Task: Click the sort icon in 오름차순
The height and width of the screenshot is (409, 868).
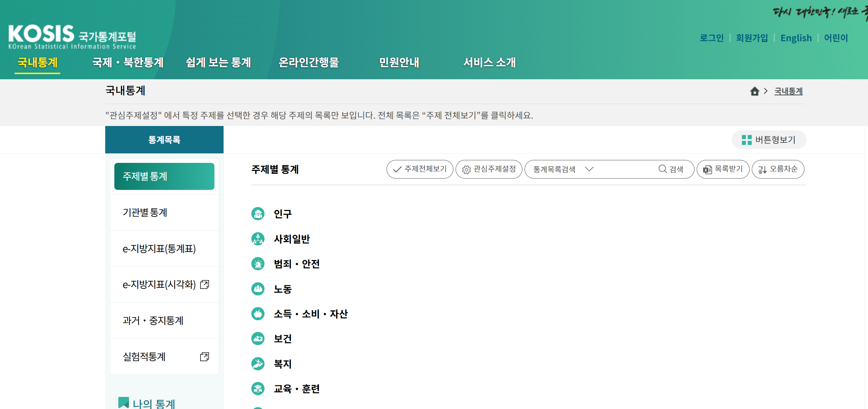Action: click(762, 169)
